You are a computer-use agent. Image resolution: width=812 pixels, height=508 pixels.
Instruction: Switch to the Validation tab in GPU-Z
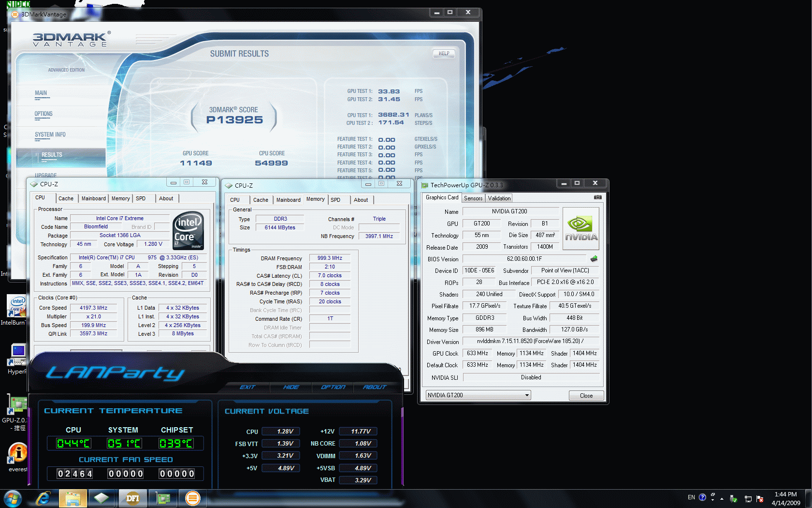coord(499,198)
